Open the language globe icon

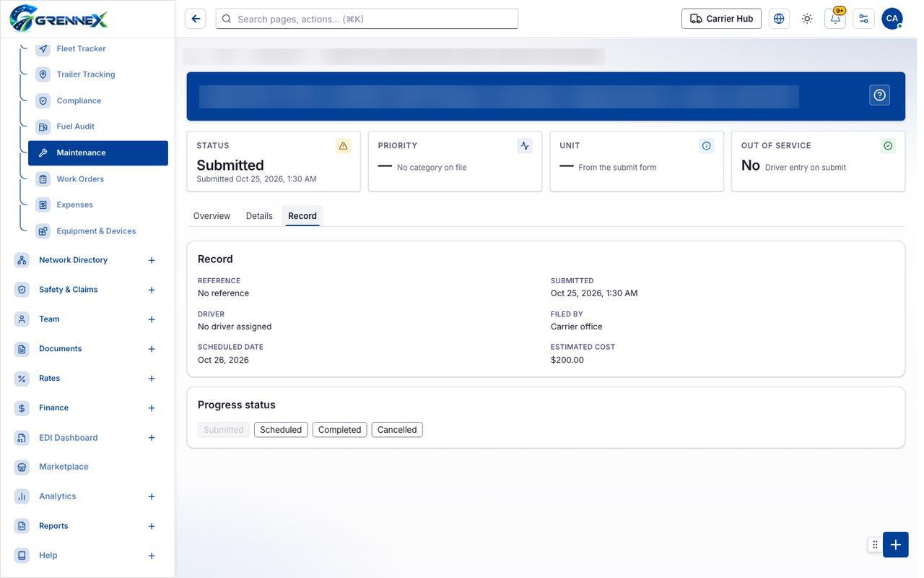point(779,19)
